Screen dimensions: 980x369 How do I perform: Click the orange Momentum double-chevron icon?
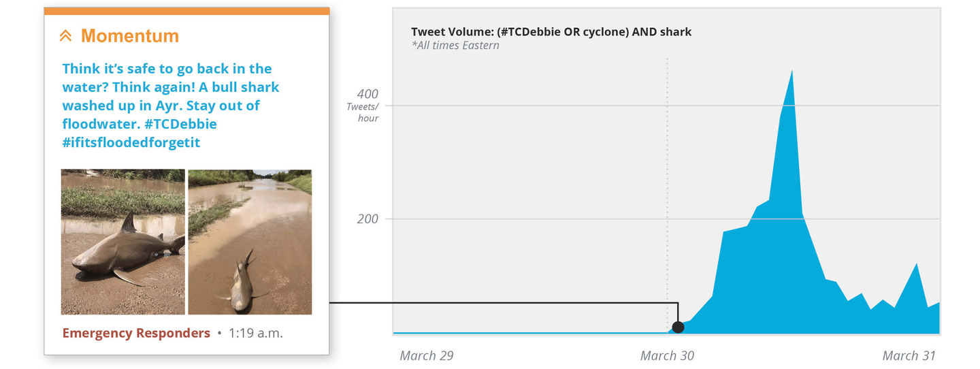coord(65,36)
